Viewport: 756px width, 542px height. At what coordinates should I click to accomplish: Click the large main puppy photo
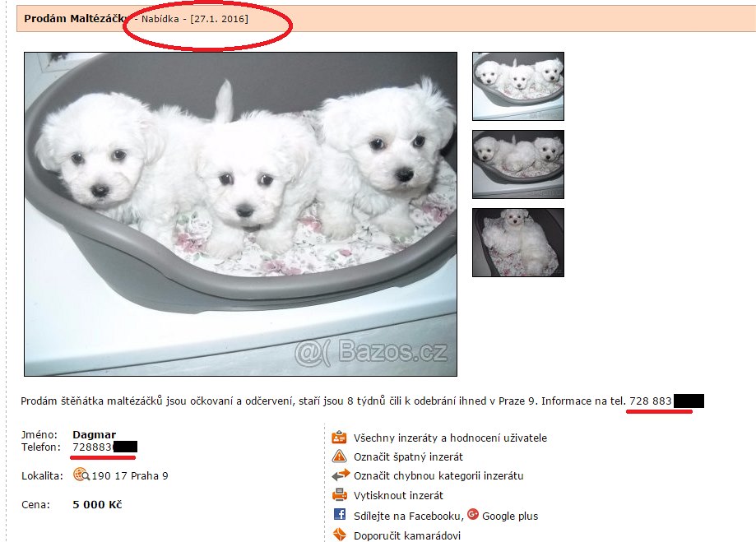[x=240, y=214]
